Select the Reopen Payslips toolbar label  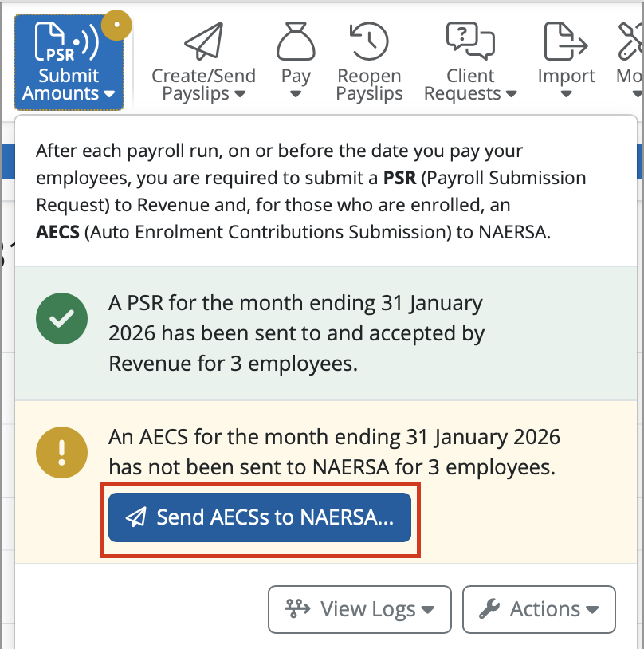[369, 85]
